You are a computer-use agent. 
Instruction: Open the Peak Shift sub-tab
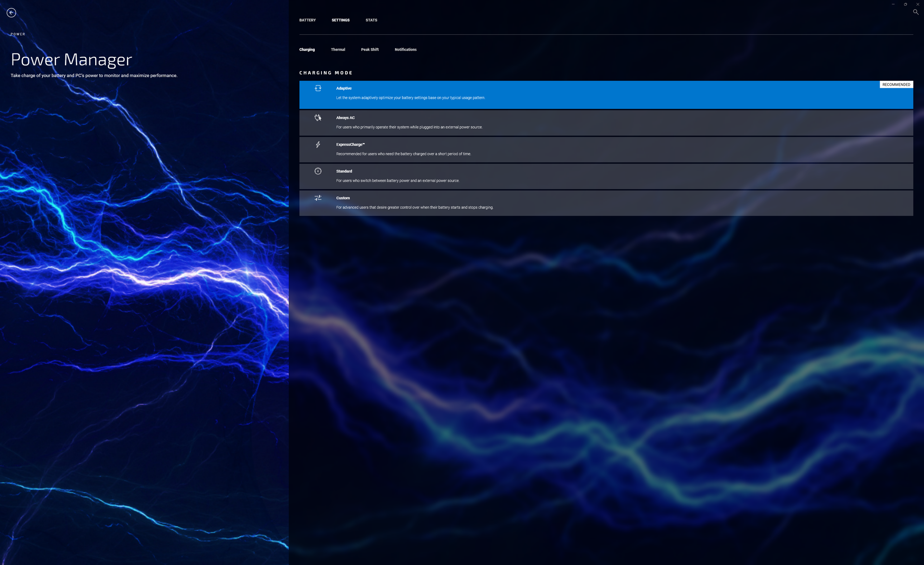click(x=370, y=50)
